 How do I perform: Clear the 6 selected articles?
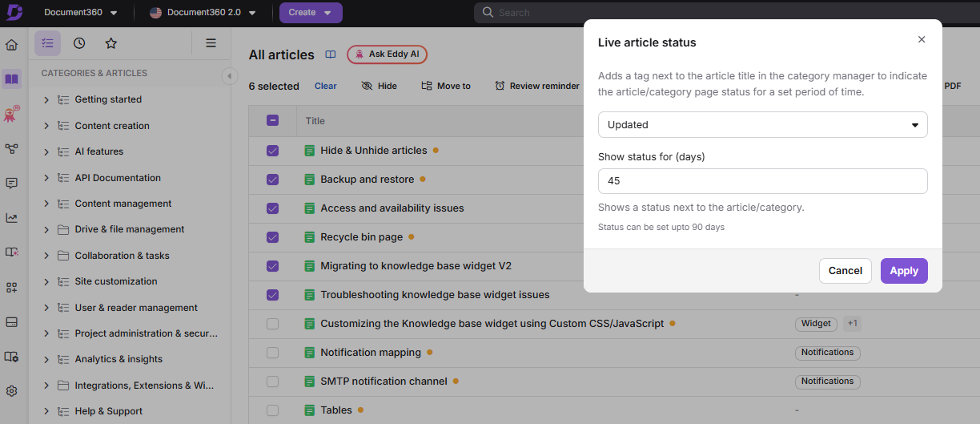click(x=325, y=86)
